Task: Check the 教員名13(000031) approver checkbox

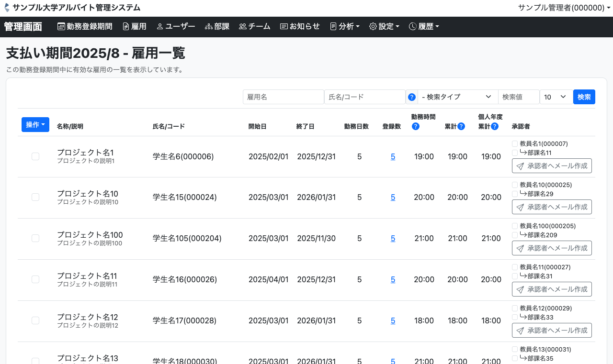Action: pos(515,350)
